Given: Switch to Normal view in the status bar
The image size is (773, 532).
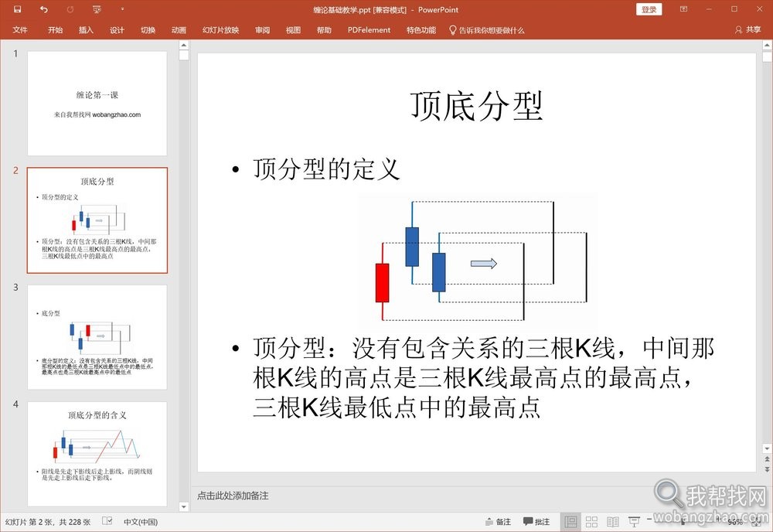Looking at the screenshot, I should coord(570,521).
